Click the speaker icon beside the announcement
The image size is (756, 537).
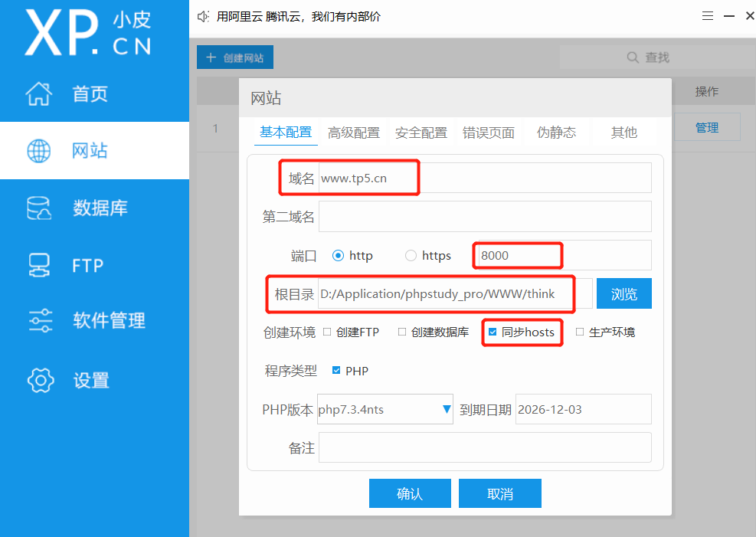click(202, 15)
